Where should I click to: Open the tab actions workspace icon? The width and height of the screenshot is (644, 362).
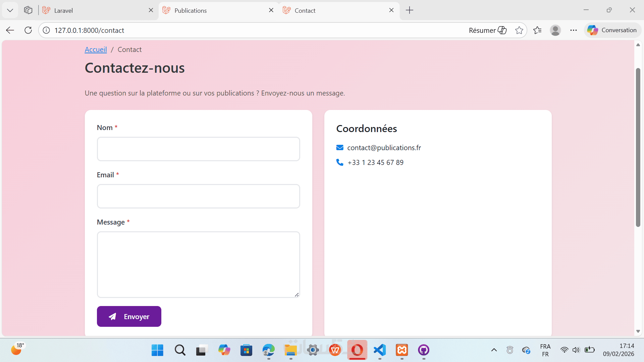tap(28, 10)
